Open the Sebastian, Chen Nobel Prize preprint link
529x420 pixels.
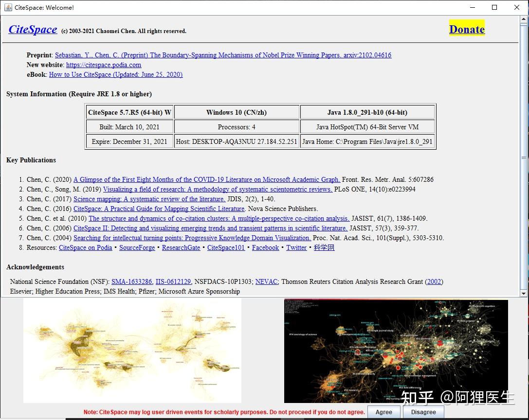click(x=223, y=55)
